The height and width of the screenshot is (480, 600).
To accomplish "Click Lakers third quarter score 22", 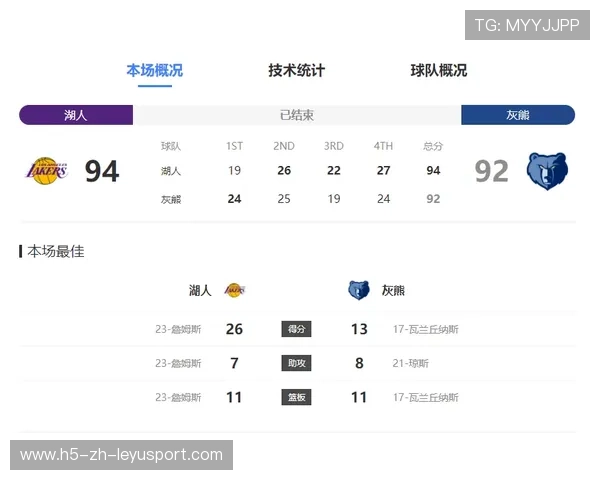I will pos(334,170).
